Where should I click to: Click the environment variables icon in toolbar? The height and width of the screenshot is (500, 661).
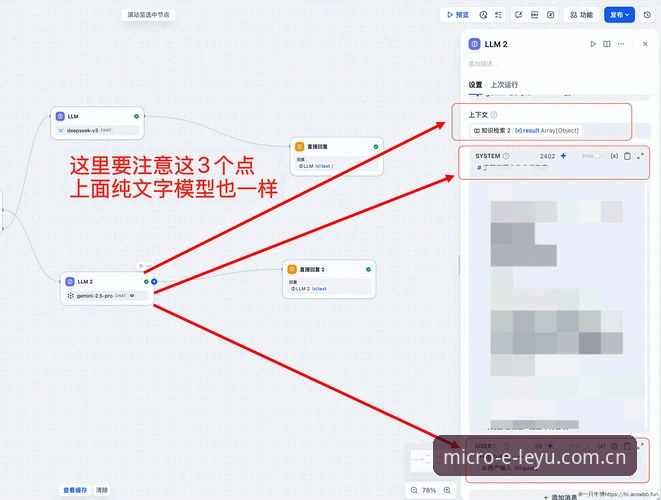[519, 15]
